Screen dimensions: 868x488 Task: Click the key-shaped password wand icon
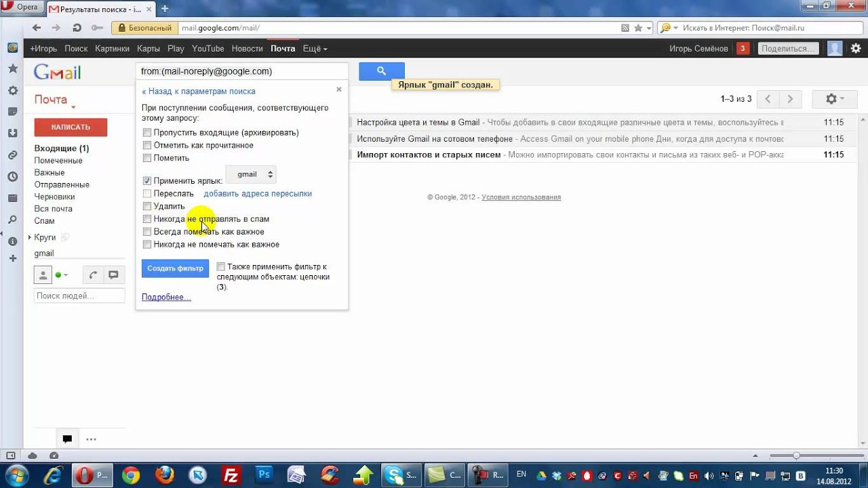[x=97, y=28]
